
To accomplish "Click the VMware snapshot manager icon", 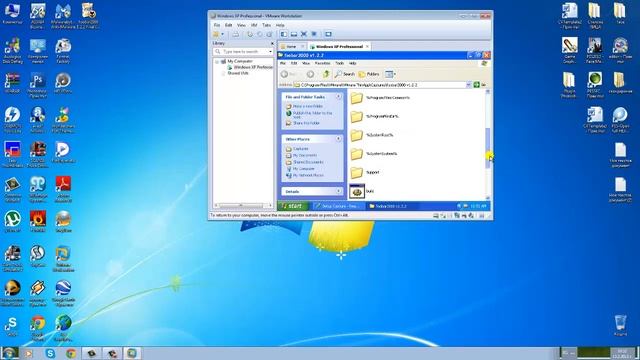I will point(269,34).
